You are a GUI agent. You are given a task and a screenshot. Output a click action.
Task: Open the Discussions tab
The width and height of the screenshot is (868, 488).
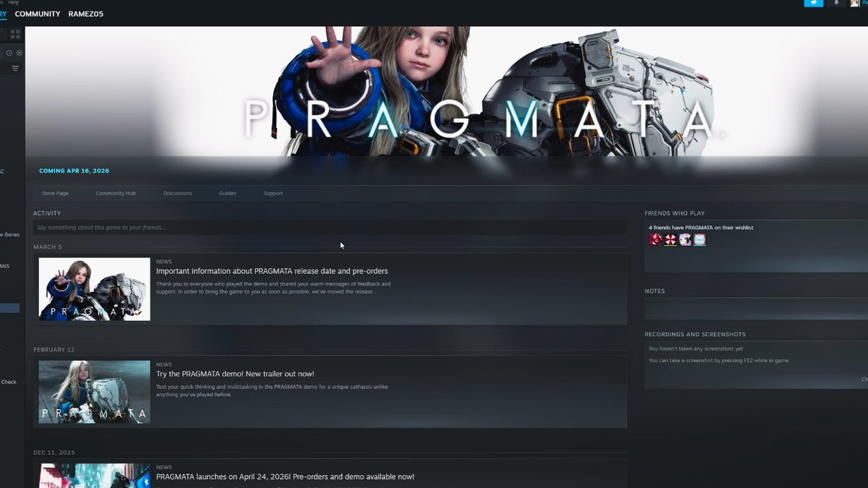pos(178,193)
